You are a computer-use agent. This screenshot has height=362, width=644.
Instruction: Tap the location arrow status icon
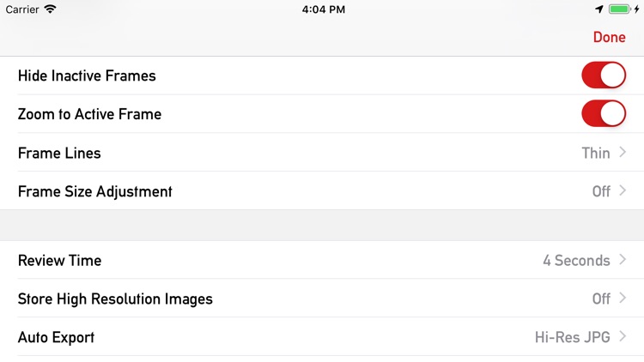599,9
